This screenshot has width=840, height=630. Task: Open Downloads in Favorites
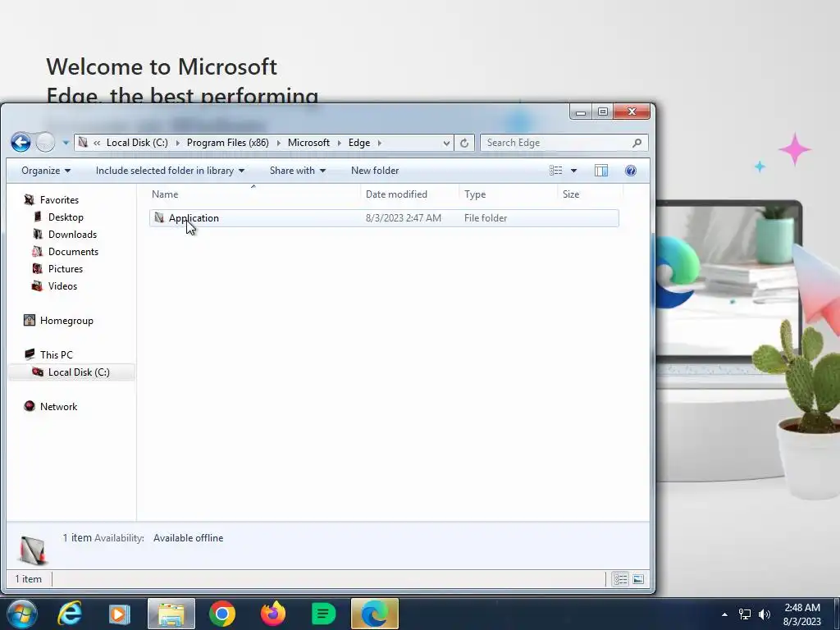click(x=72, y=234)
